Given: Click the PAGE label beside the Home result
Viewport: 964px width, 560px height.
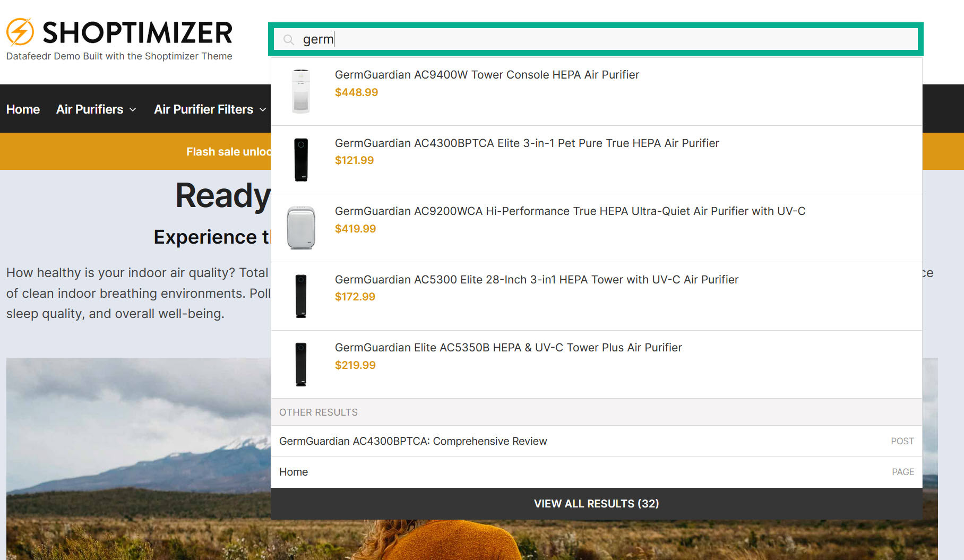Looking at the screenshot, I should tap(902, 472).
